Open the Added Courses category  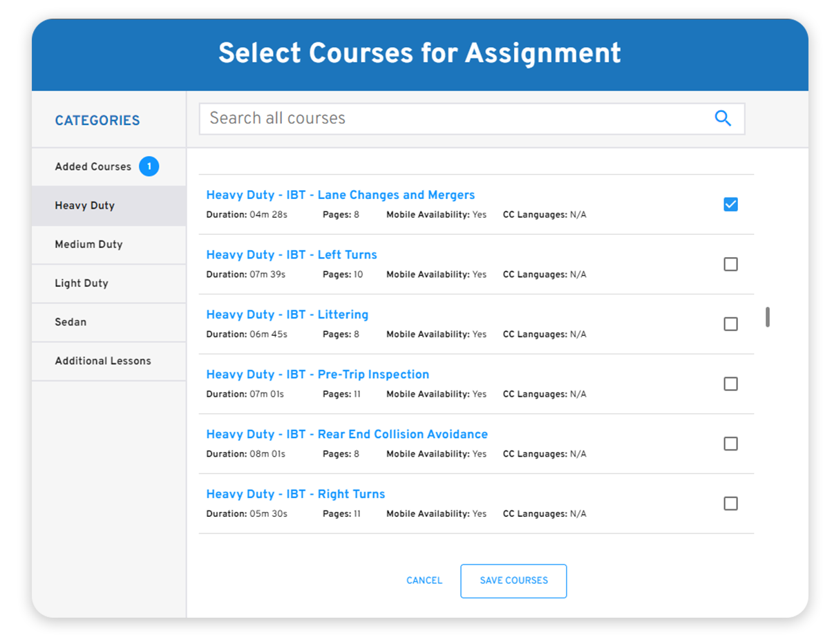click(x=93, y=167)
